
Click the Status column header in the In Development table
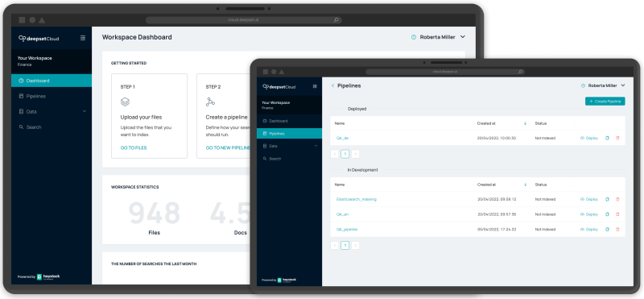(540, 185)
